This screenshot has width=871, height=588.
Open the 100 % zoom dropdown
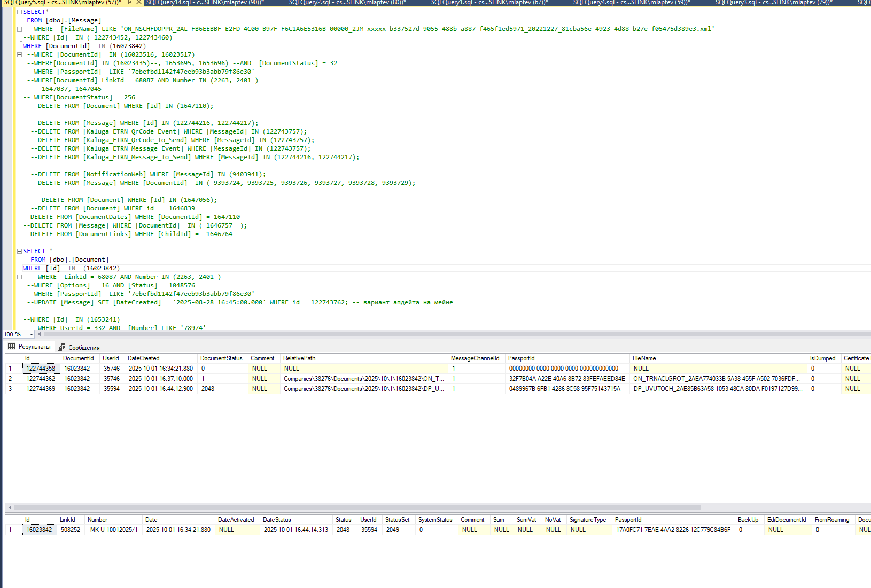32,334
